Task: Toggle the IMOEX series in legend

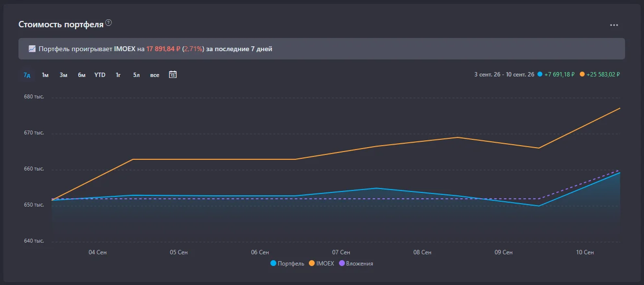Action: point(322,264)
